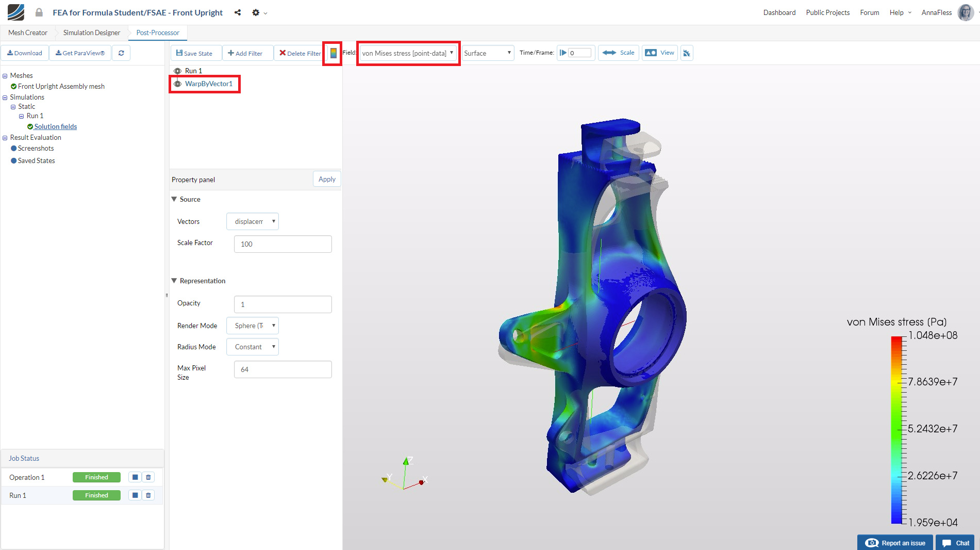The image size is (980, 550).
Task: Click the von Mises stress color bar legend
Action: (896, 429)
